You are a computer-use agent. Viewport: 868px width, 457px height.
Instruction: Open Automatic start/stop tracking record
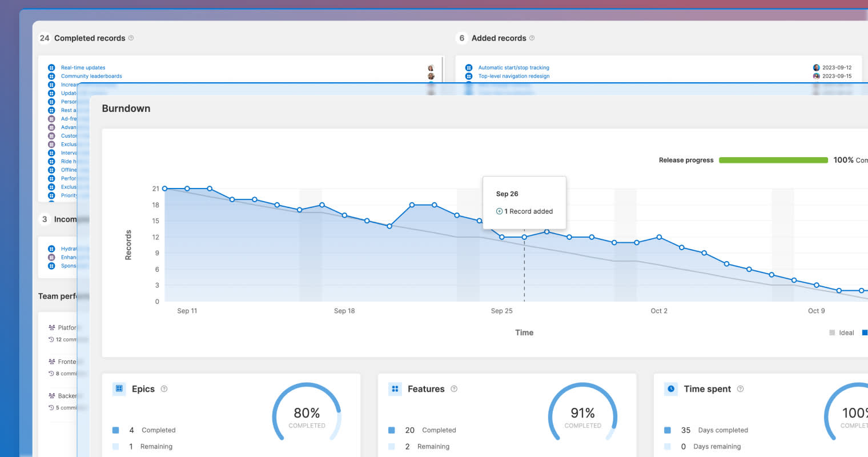[x=513, y=67]
